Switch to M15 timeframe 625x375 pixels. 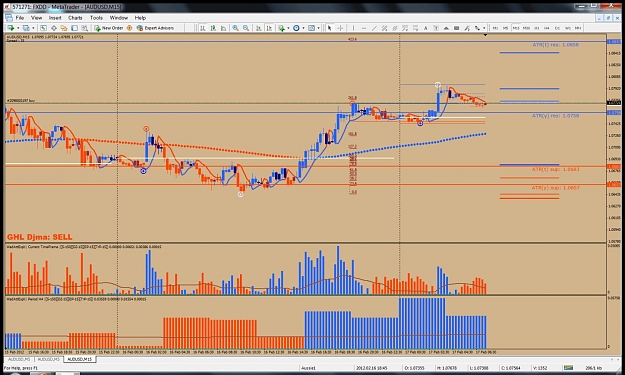click(516, 28)
